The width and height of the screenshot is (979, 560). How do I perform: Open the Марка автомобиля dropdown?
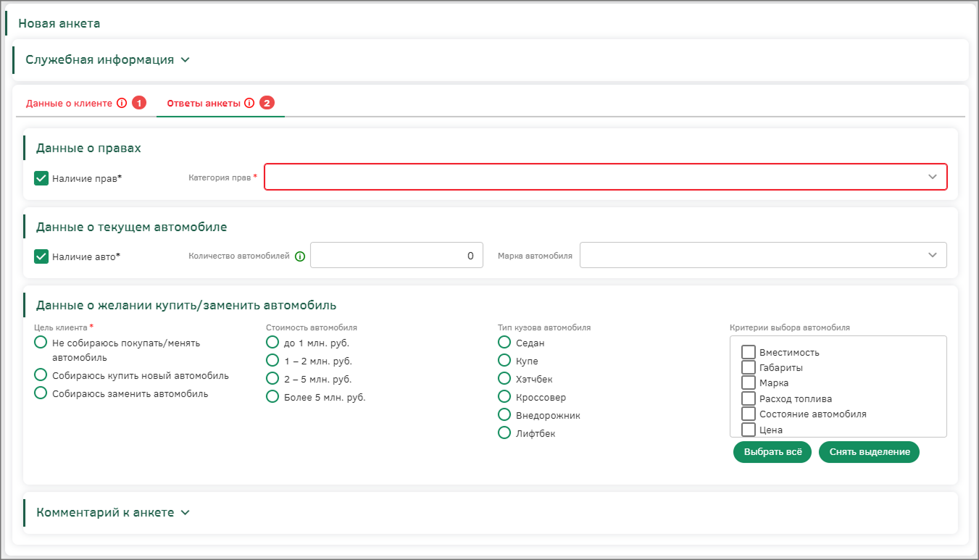point(762,255)
